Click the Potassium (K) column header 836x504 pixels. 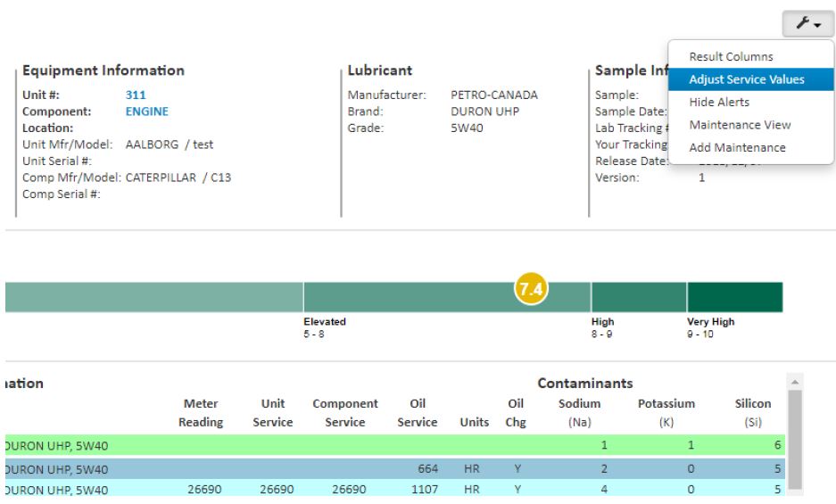tap(666, 411)
